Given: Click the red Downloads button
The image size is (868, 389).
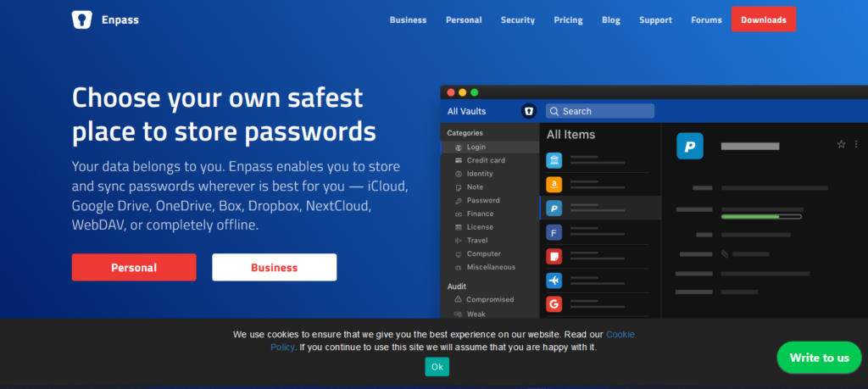Looking at the screenshot, I should (x=764, y=19).
